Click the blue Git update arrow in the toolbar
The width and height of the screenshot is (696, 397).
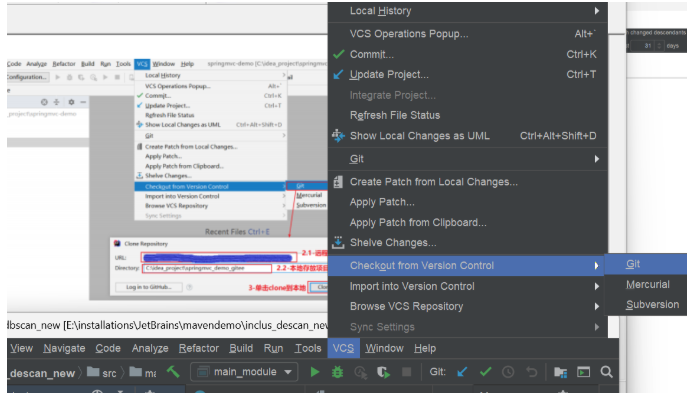coord(462,372)
